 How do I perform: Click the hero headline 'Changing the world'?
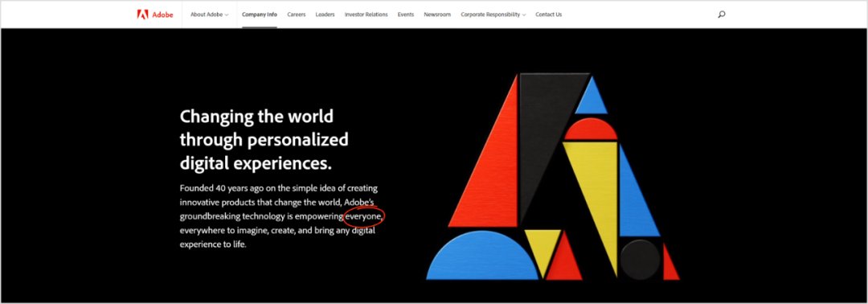tap(257, 117)
